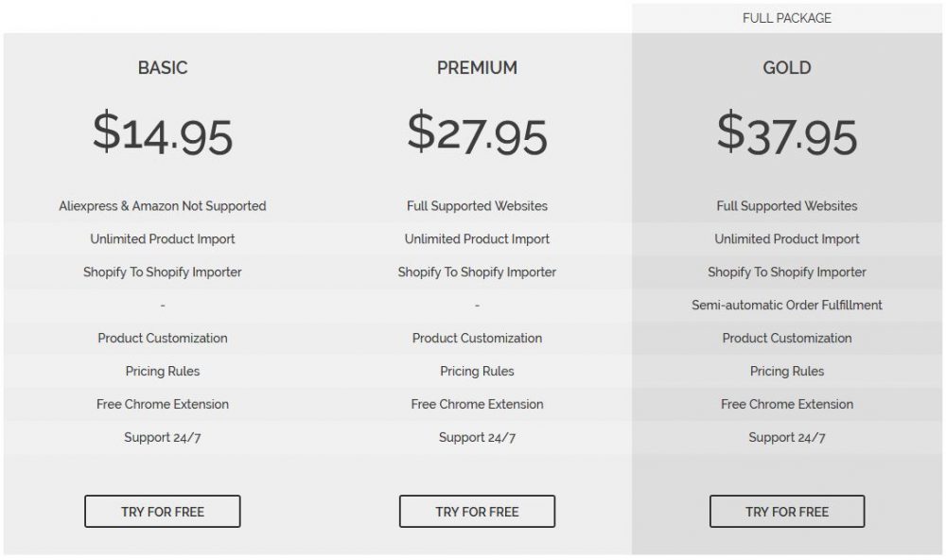946x560 pixels.
Task: Click the $27.95 price
Action: coord(477,133)
